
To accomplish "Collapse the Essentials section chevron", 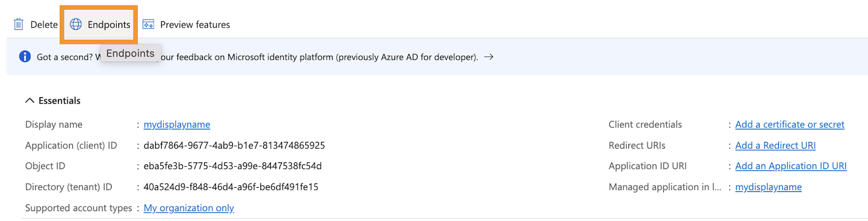I will coord(30,100).
